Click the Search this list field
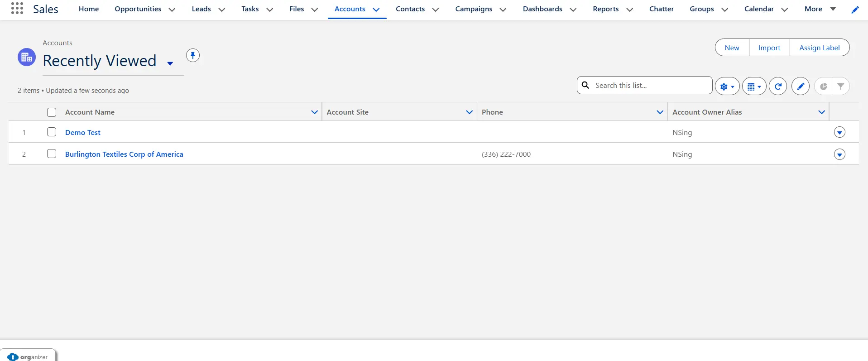The width and height of the screenshot is (868, 361). 645,85
